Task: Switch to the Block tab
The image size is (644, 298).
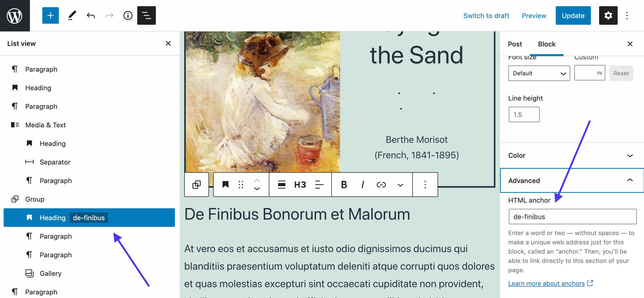Action: point(547,44)
